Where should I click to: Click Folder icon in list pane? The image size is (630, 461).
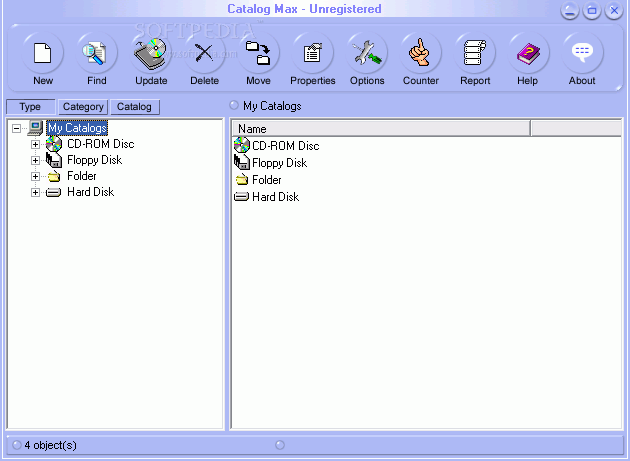[242, 180]
